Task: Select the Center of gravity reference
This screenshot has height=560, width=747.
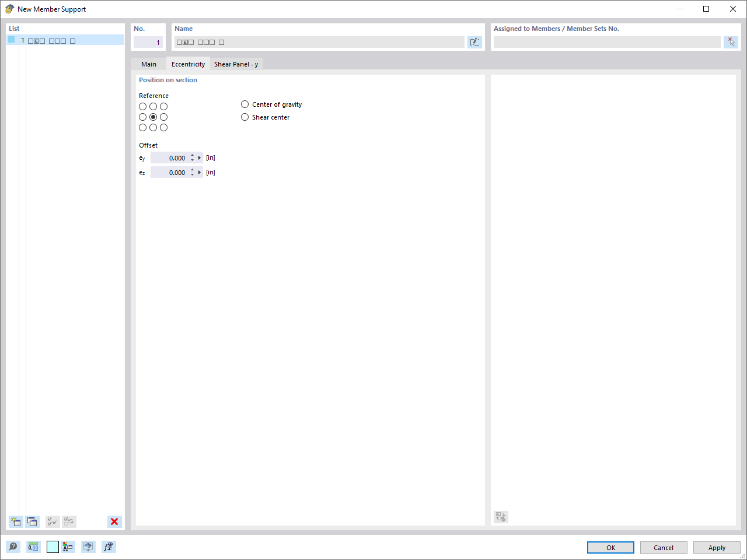Action: [245, 104]
